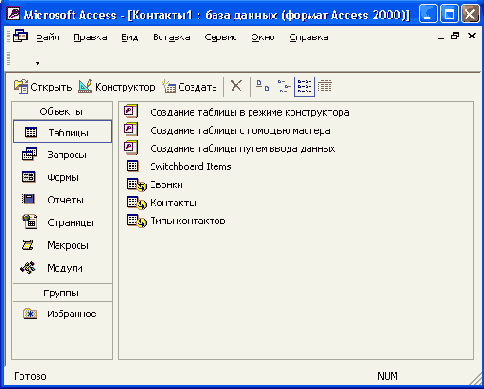Click the wizard shortcut icon
Screen dimensions: 484x389
pyautogui.click(x=131, y=129)
